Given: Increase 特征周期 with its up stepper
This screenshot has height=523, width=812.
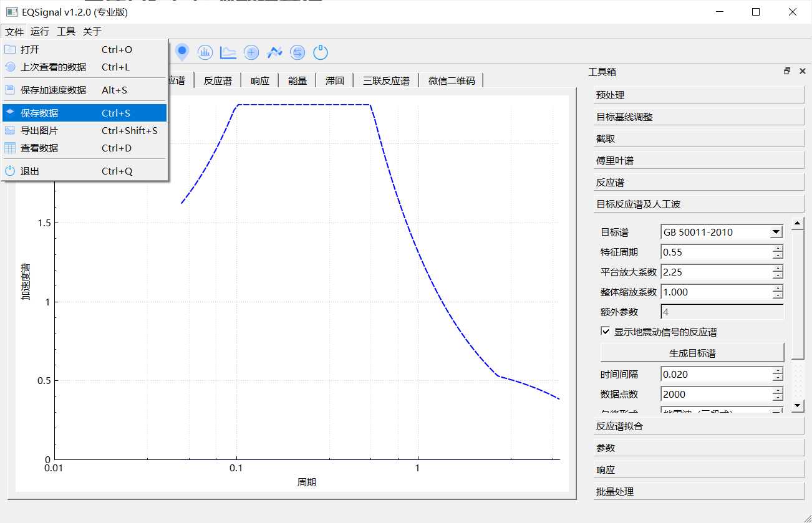Looking at the screenshot, I should pos(778,249).
